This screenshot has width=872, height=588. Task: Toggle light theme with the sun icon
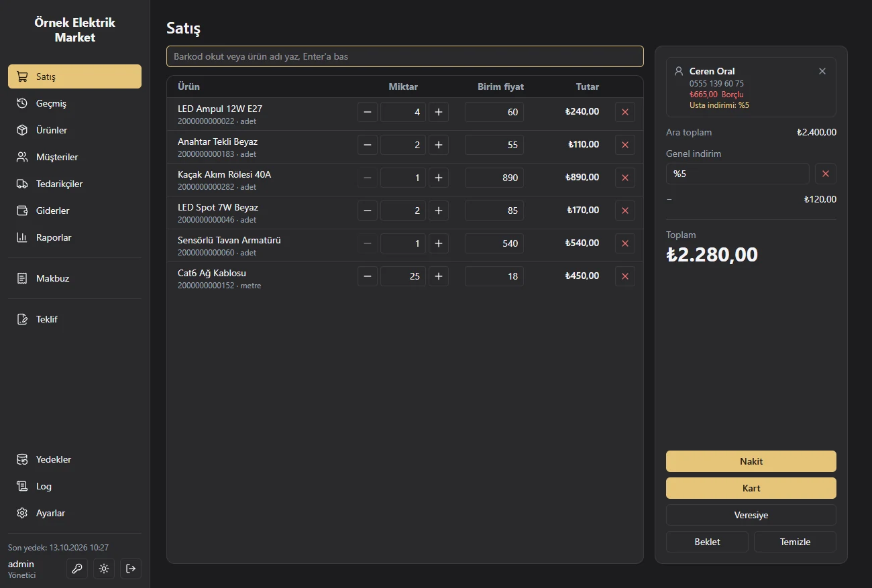(x=104, y=569)
